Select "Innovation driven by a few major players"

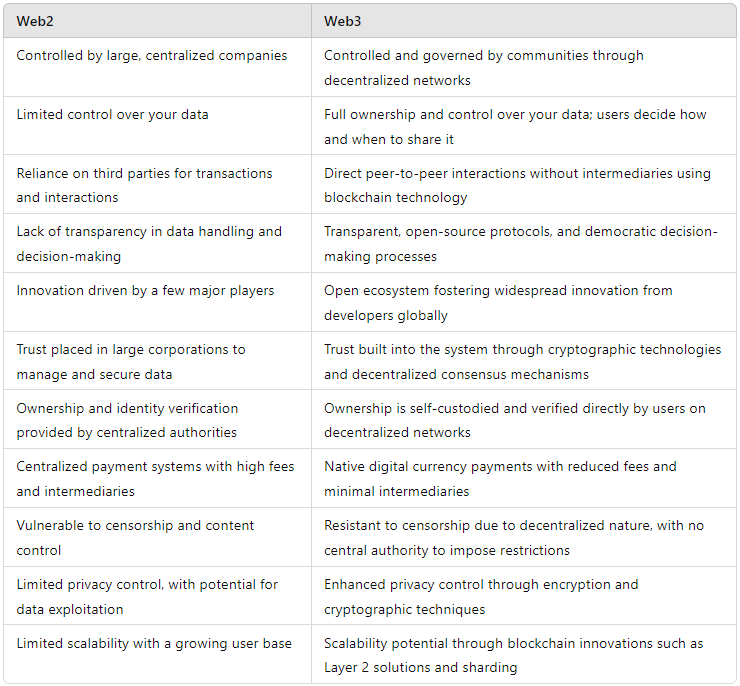click(145, 291)
